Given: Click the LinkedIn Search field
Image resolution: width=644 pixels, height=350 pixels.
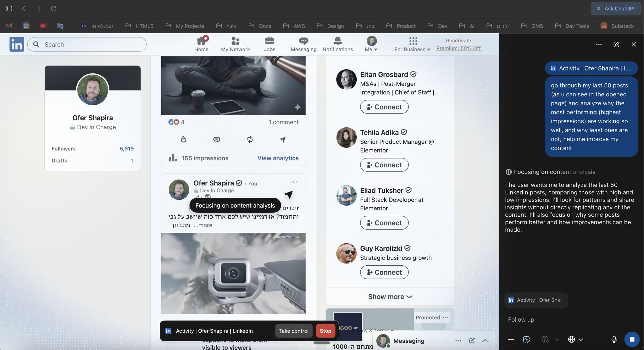Looking at the screenshot, I should click(87, 44).
